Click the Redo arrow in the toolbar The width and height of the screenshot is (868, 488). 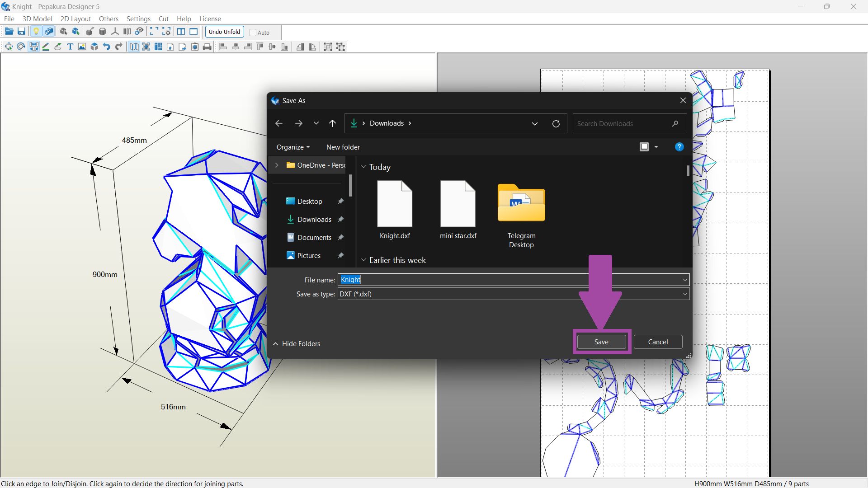(x=119, y=47)
